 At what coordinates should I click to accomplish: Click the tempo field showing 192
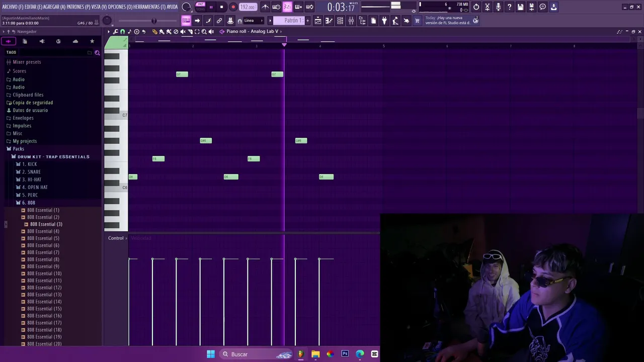click(x=247, y=7)
